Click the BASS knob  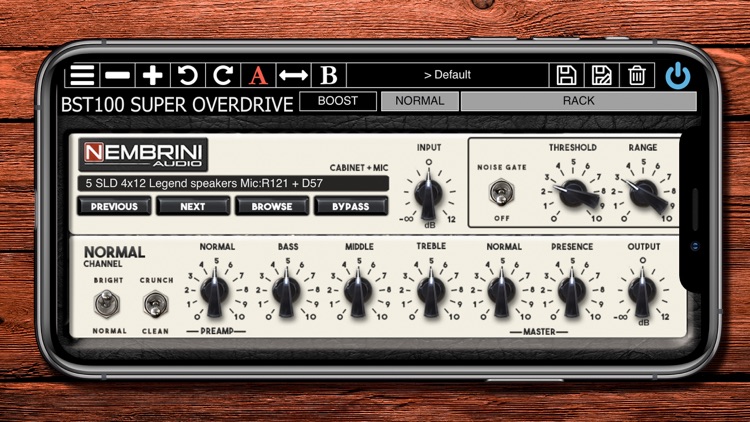coord(286,291)
